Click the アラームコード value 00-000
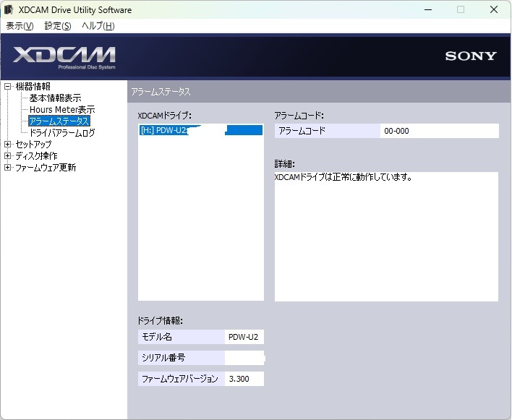Image resolution: width=512 pixels, height=420 pixels. point(439,131)
